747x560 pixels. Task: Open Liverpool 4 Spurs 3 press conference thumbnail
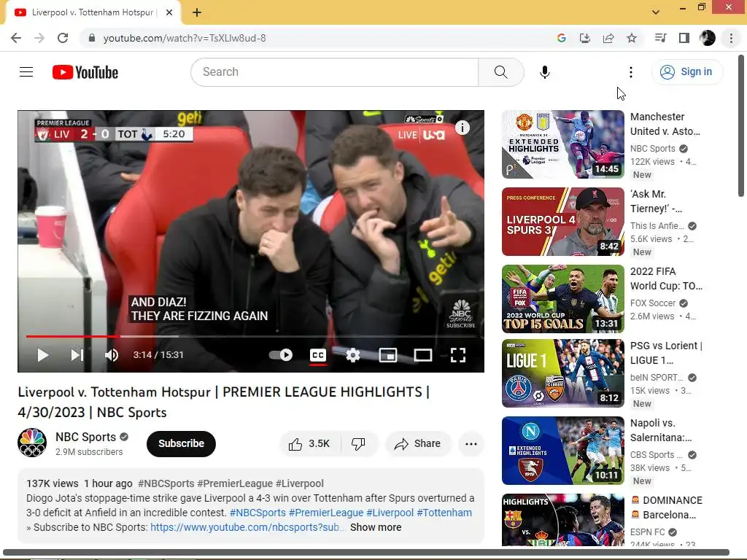tap(562, 222)
